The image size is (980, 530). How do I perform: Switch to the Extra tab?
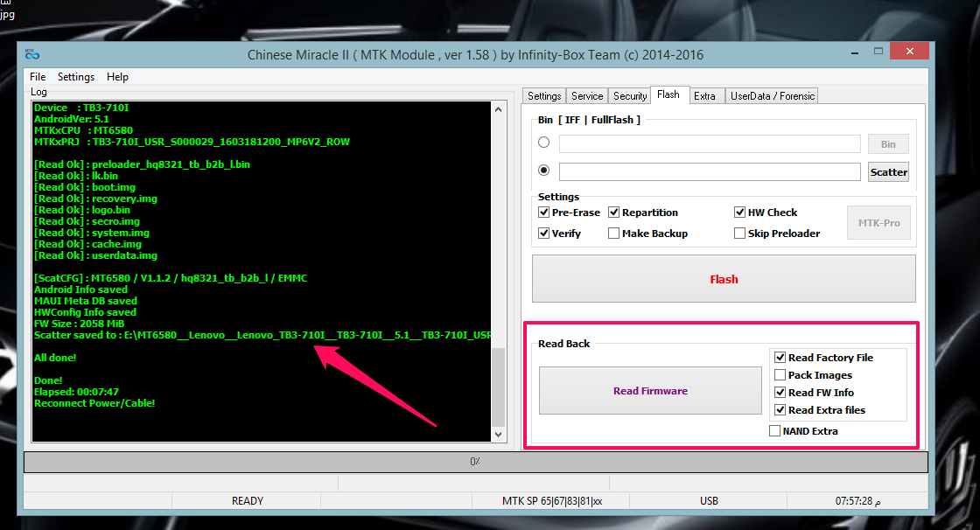pyautogui.click(x=704, y=95)
